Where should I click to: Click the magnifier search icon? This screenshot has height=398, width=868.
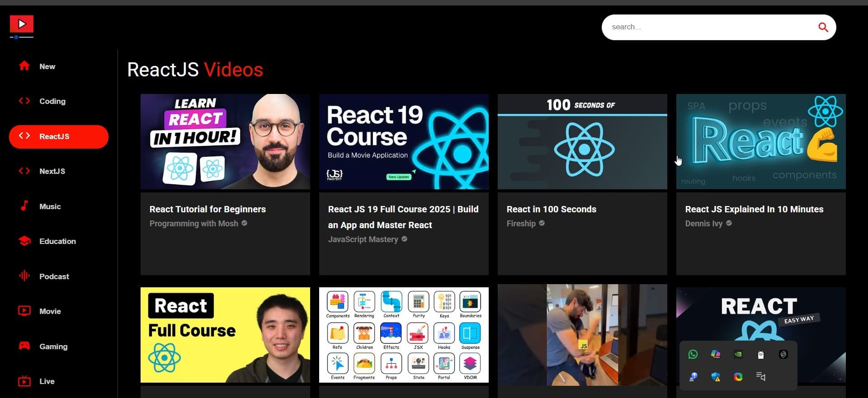click(823, 28)
